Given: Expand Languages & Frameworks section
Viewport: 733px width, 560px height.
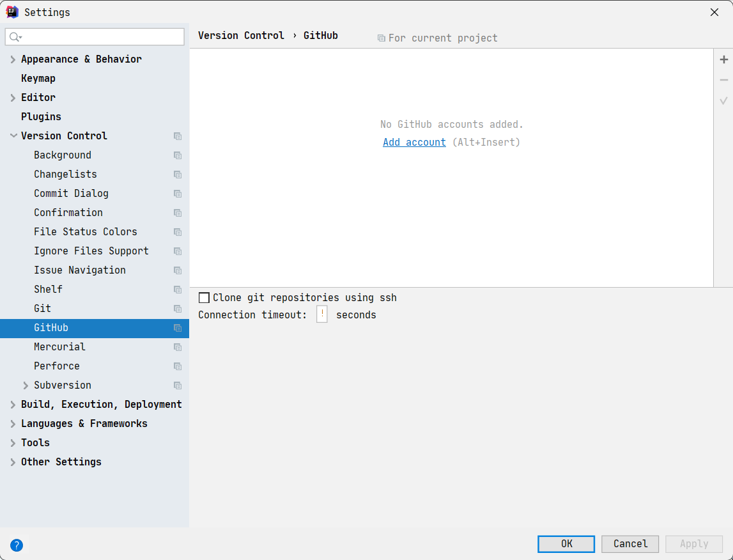Looking at the screenshot, I should [13, 424].
